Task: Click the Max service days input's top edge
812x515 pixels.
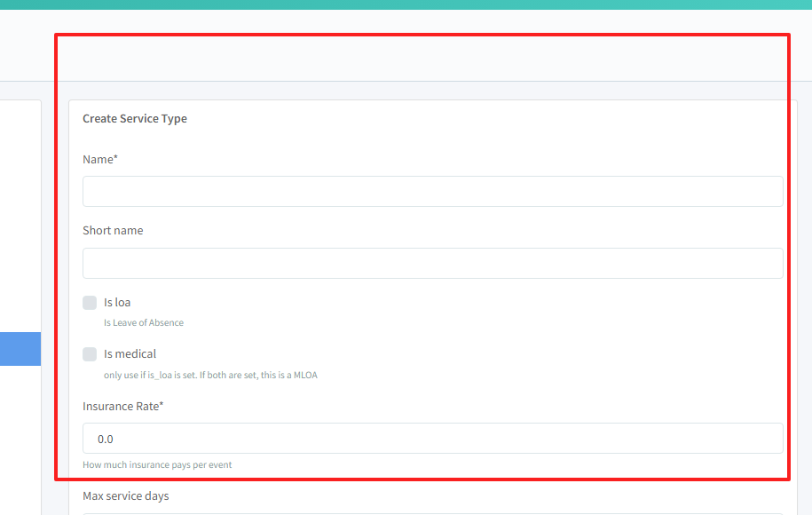Action: pos(432,513)
